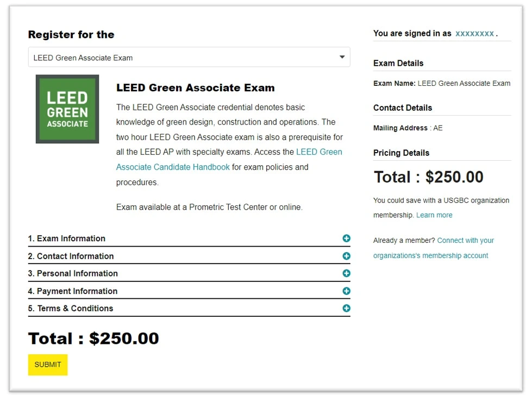
Task: Follow Connect with your organization's membership account link
Action: [434, 248]
